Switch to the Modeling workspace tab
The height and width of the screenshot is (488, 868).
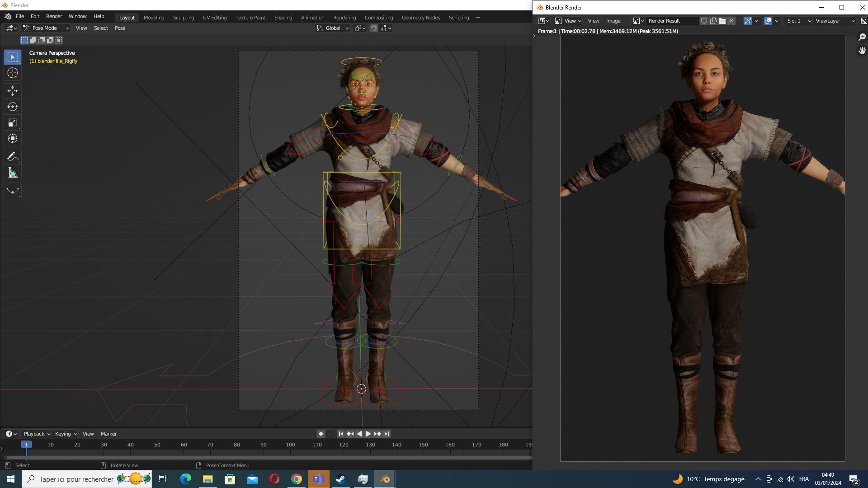click(154, 18)
